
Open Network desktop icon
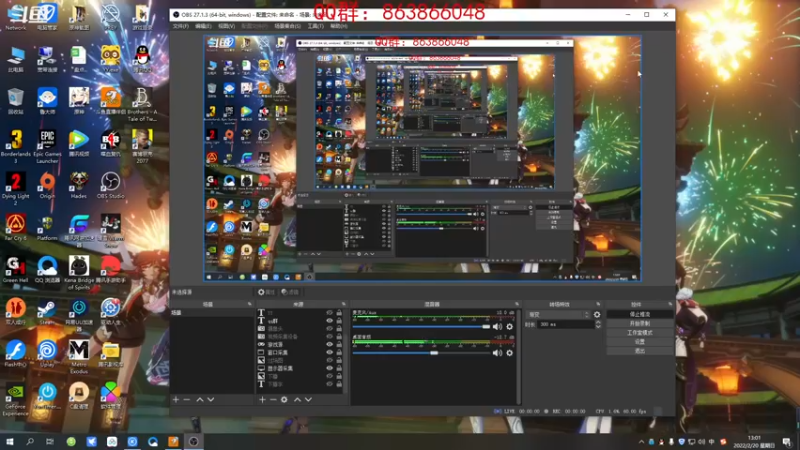(x=16, y=18)
